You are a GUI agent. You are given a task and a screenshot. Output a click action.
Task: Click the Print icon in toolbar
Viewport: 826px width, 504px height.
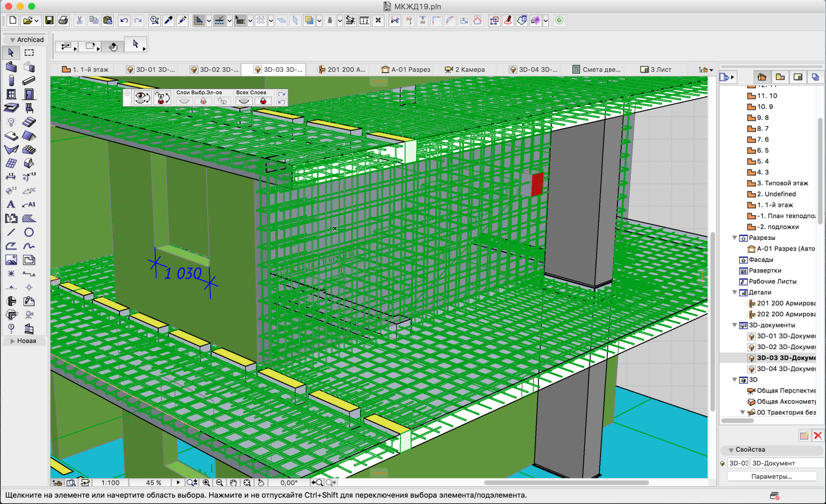(63, 21)
